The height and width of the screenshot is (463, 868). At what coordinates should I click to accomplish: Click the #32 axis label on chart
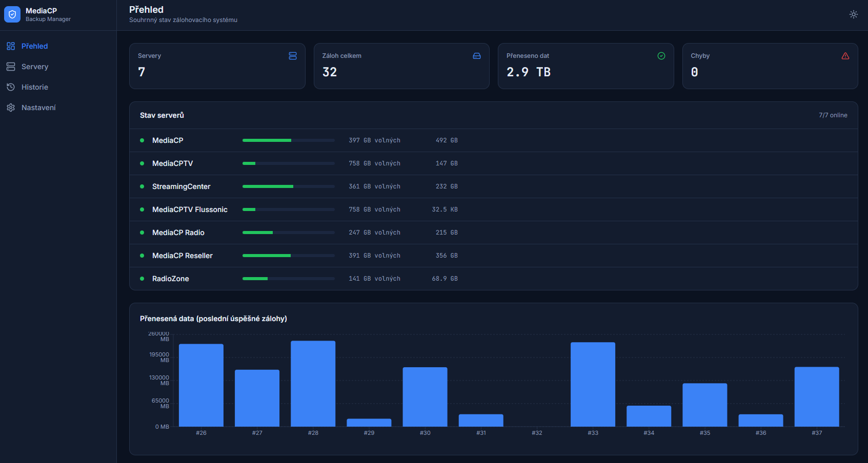[x=537, y=433]
